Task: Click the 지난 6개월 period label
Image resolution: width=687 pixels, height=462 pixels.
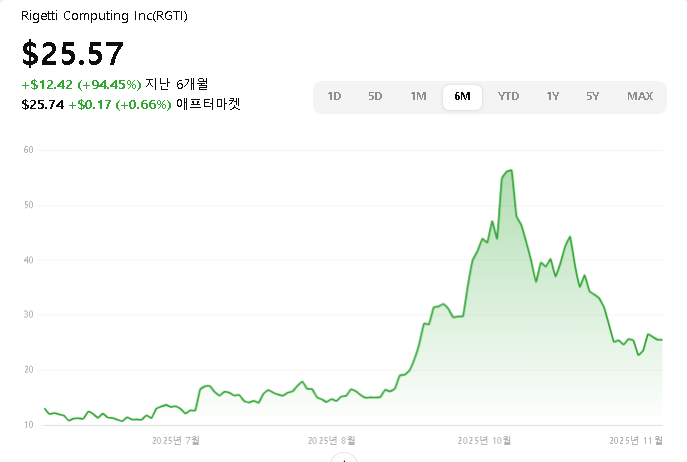Action: point(177,84)
